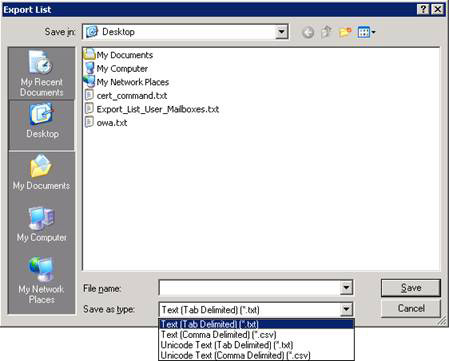Choose Text (Comma Delimited) (*.csv) option

click(x=256, y=334)
